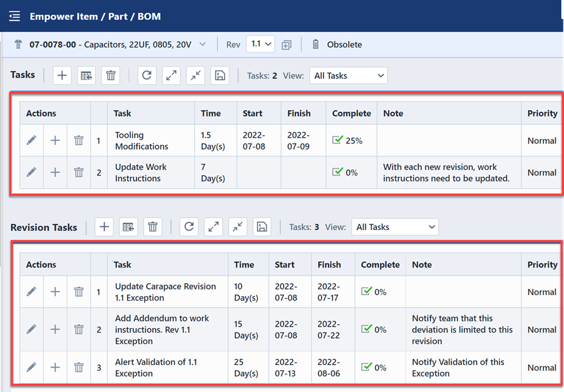564x392 pixels.
Task: Sort by Finish column in Revision Tasks
Action: coord(329,264)
